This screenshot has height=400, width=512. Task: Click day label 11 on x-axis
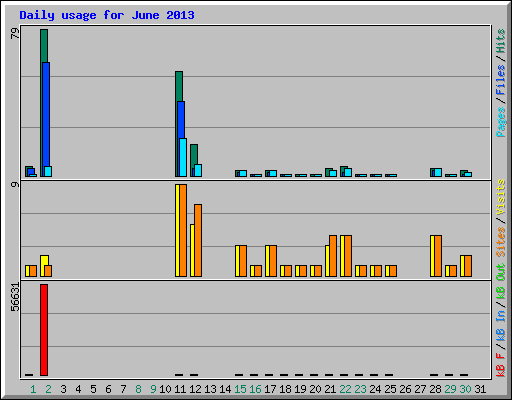[180, 389]
